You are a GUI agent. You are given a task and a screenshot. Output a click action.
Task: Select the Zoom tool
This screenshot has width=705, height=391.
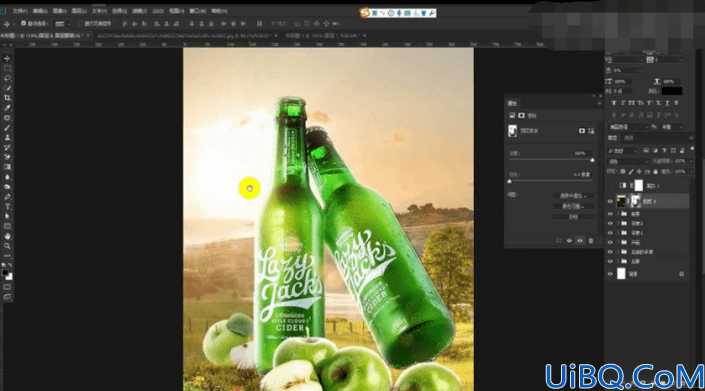(x=7, y=246)
